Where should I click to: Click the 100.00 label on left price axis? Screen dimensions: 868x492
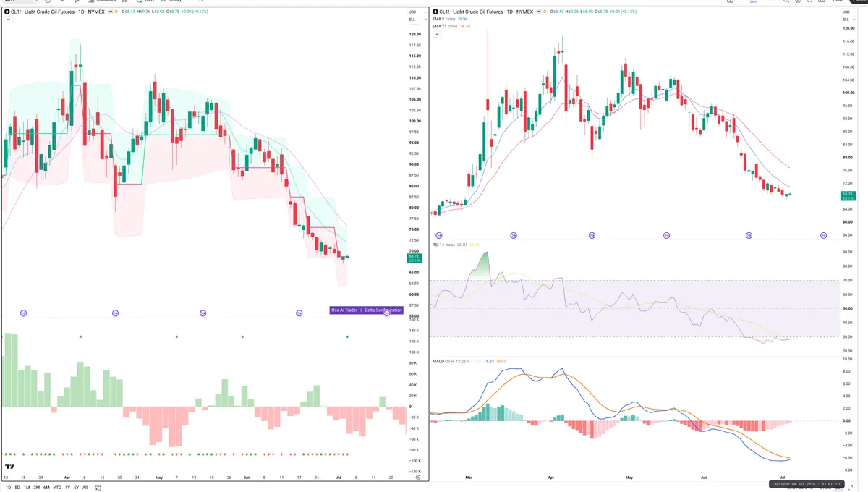414,121
